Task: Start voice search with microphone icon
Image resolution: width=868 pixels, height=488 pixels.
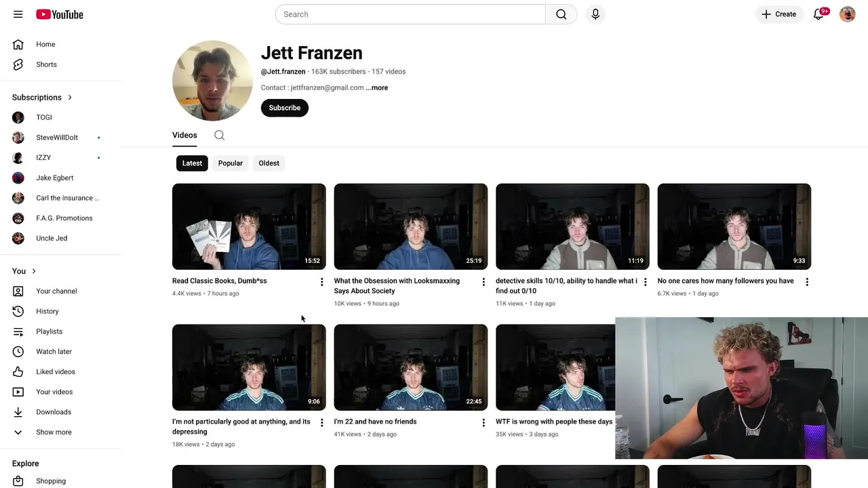Action: click(595, 14)
